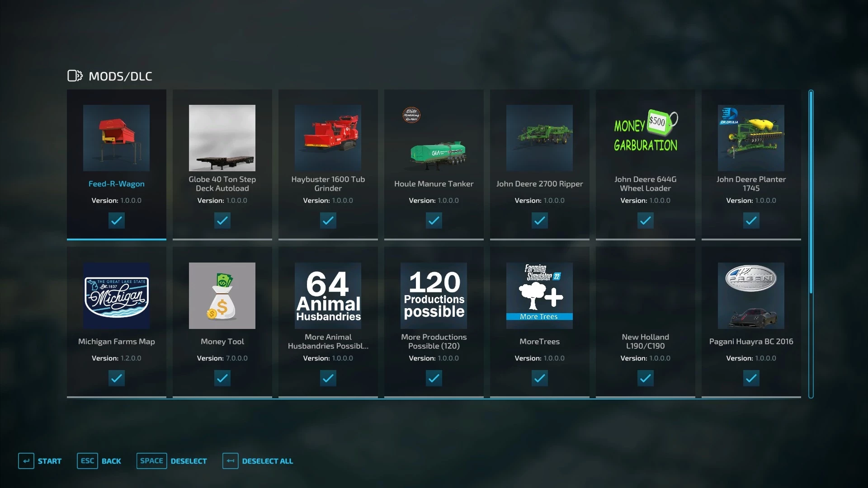Click DESELECT ALL at the bottom
Image resolution: width=868 pixels, height=488 pixels.
pos(258,461)
